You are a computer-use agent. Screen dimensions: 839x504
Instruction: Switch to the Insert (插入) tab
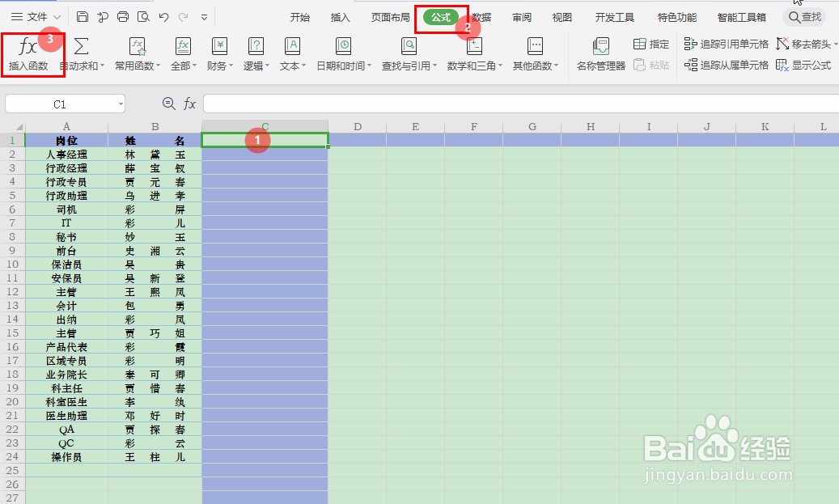click(x=341, y=17)
